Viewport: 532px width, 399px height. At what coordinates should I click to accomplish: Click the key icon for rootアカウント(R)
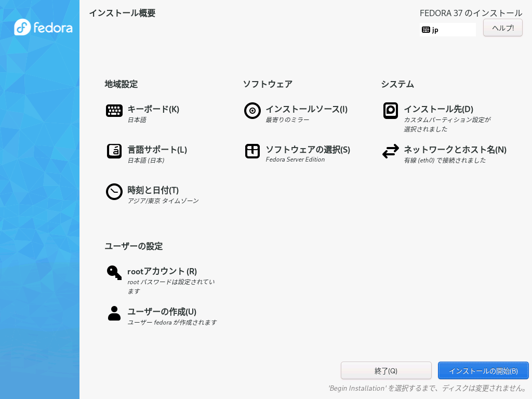(x=114, y=272)
